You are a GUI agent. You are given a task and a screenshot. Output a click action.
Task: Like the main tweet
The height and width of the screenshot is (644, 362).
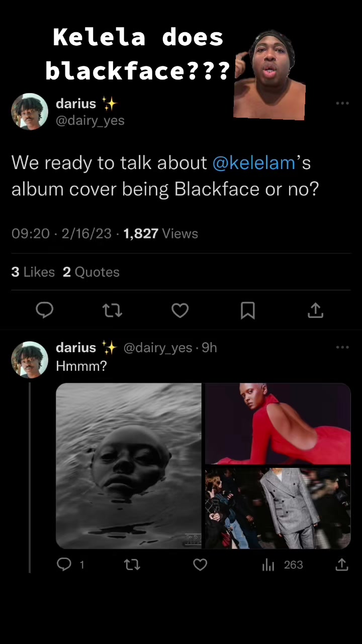180,310
